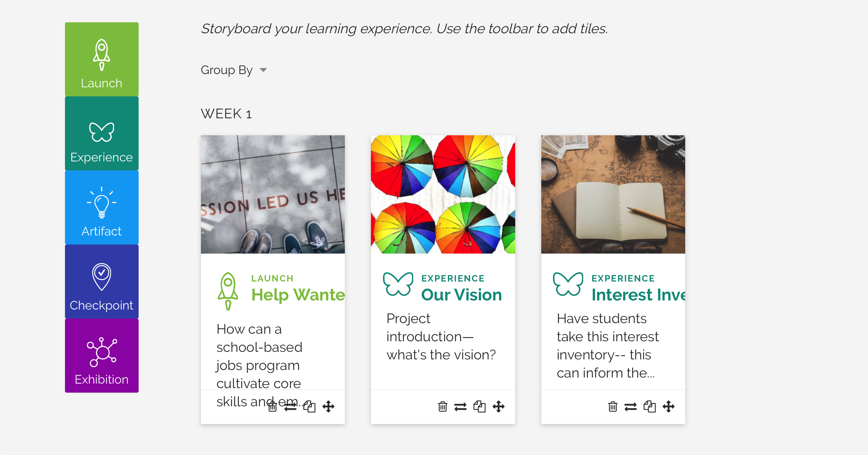Click swap arrows icon on Interest Inventory tile
Image resolution: width=868 pixels, height=455 pixels.
point(630,407)
